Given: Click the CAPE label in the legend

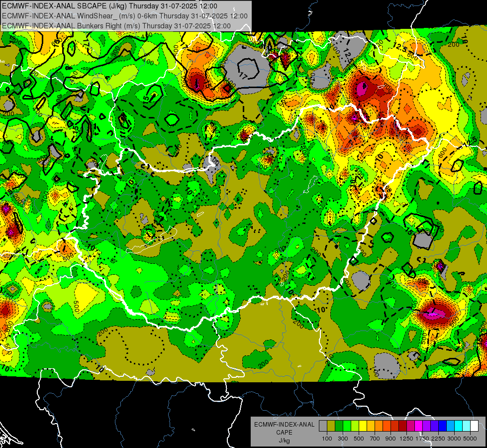Looking at the screenshot, I should (x=284, y=433).
